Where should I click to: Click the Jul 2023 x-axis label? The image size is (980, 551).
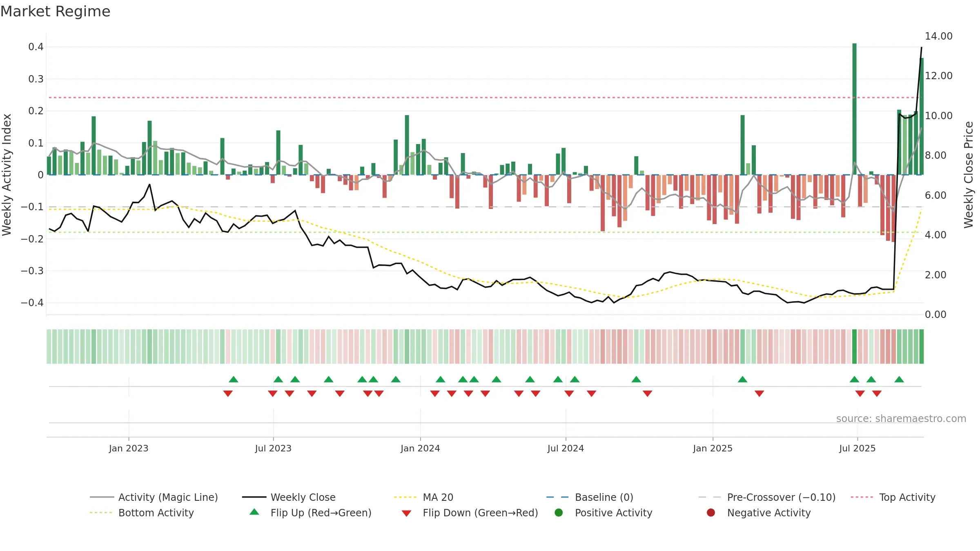click(x=273, y=448)
